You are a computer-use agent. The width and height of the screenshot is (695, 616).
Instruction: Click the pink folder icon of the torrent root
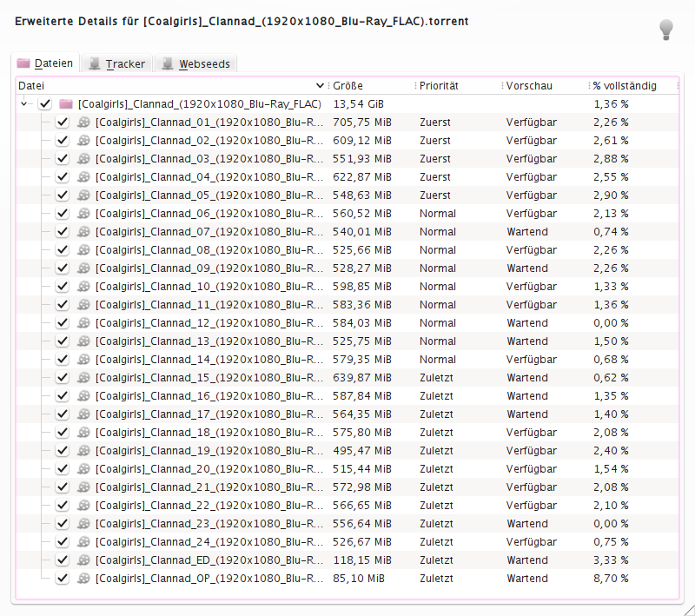66,104
